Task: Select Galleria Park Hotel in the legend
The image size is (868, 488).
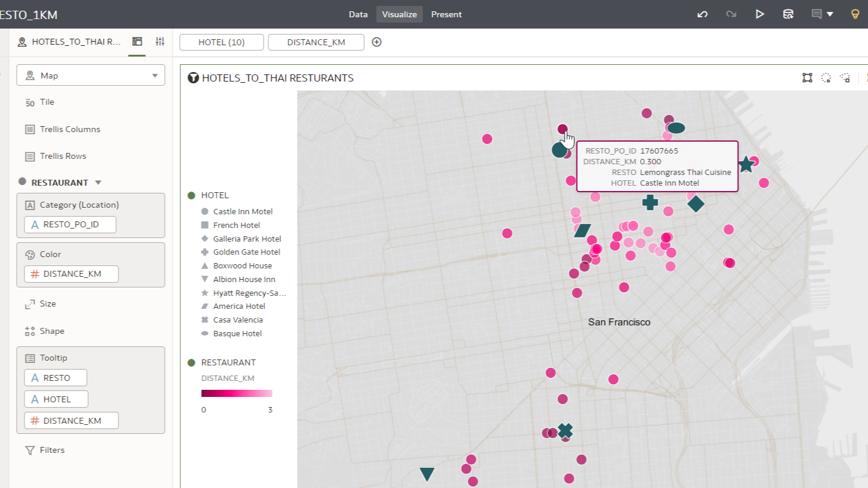Action: 247,239
